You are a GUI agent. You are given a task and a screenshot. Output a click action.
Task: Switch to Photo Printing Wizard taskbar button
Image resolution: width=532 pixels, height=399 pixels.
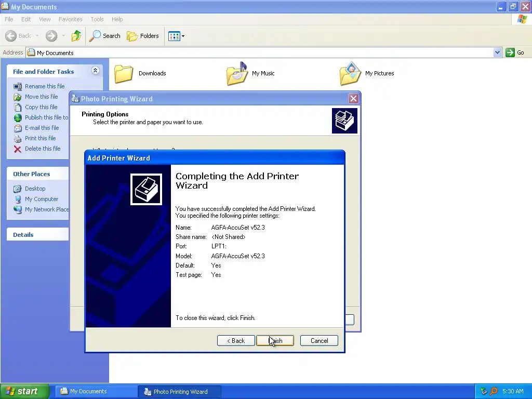point(180,392)
